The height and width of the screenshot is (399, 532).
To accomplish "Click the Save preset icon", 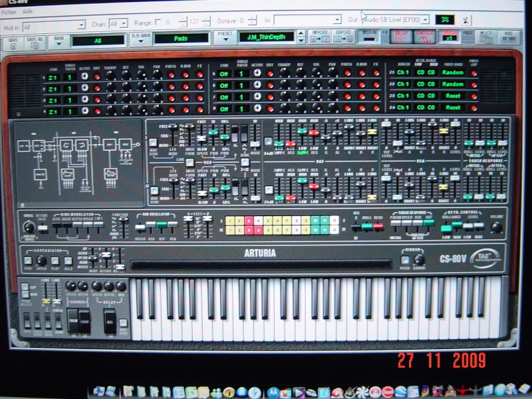I will (x=13, y=44).
